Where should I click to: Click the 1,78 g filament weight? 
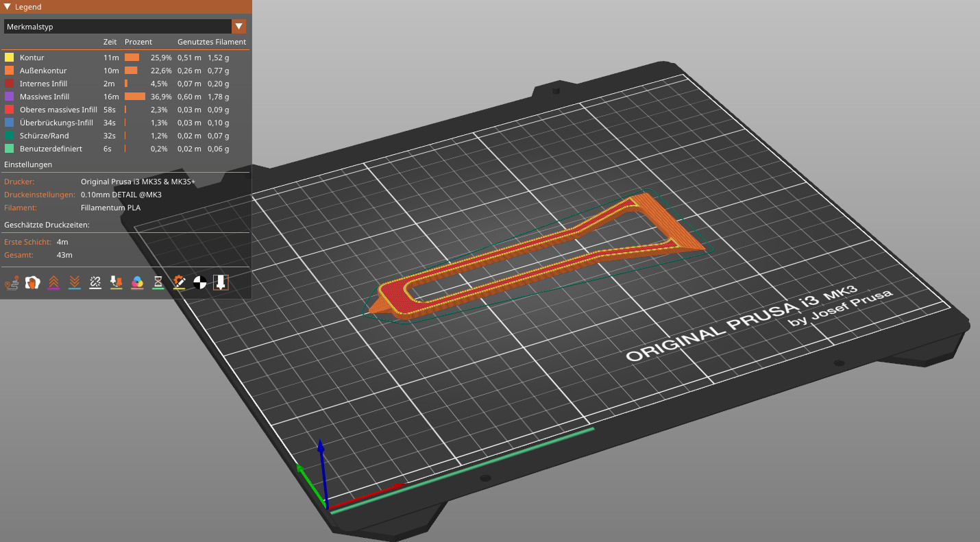pos(219,97)
